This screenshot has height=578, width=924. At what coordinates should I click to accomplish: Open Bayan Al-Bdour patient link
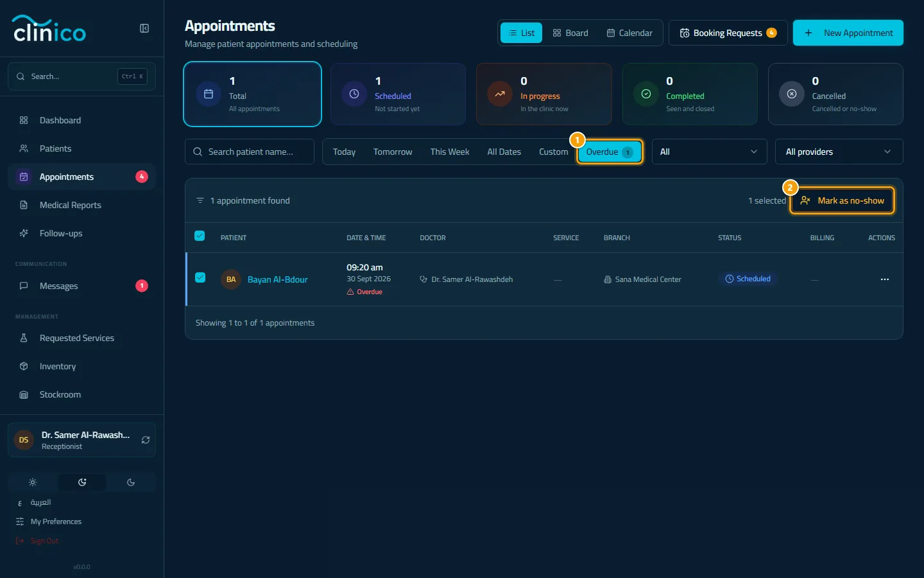pos(278,279)
